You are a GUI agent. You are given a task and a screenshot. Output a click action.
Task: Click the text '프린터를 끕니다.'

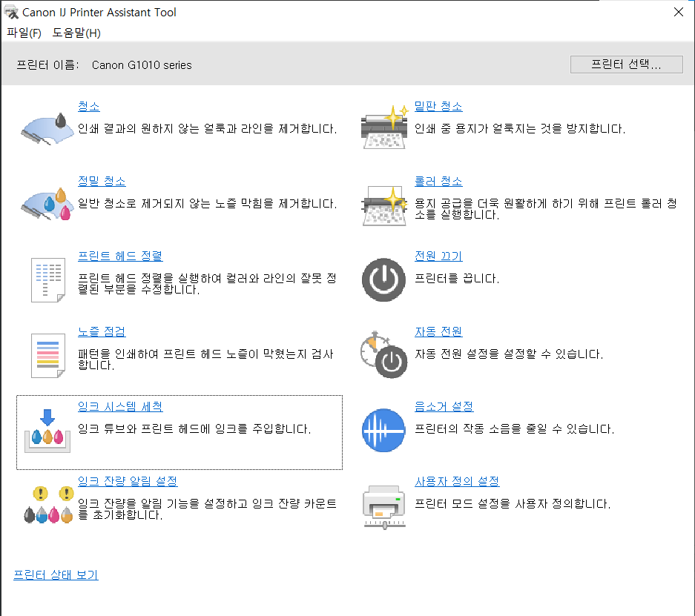point(457,279)
